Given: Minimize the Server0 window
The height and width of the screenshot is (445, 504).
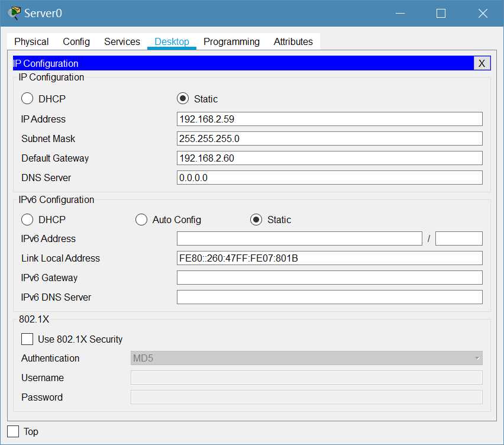Looking at the screenshot, I should (400, 13).
